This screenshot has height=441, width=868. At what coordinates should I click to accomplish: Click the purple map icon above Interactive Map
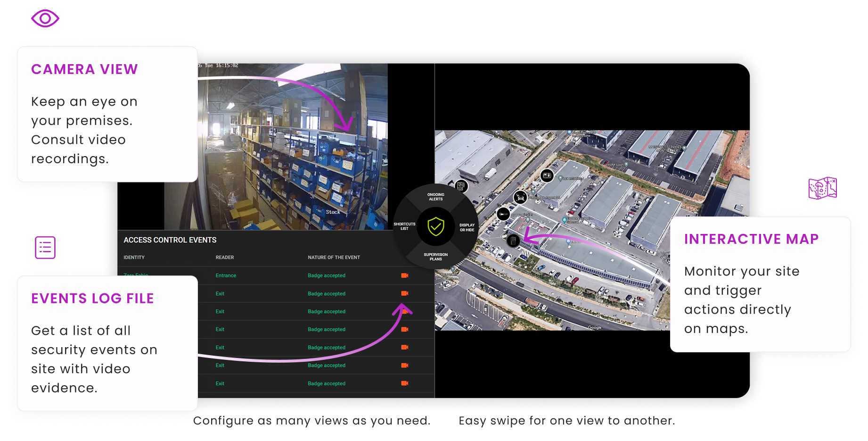tap(822, 188)
